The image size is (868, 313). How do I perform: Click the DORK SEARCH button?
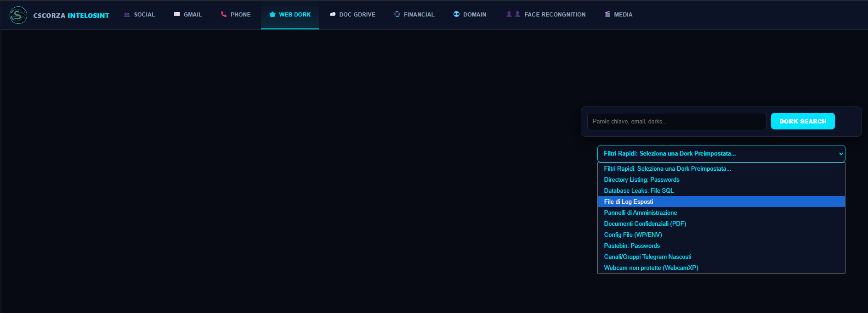click(x=803, y=121)
